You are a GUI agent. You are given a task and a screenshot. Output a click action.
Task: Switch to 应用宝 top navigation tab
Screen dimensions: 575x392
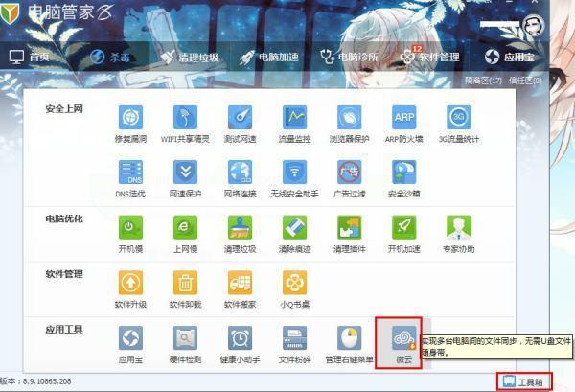click(x=510, y=57)
